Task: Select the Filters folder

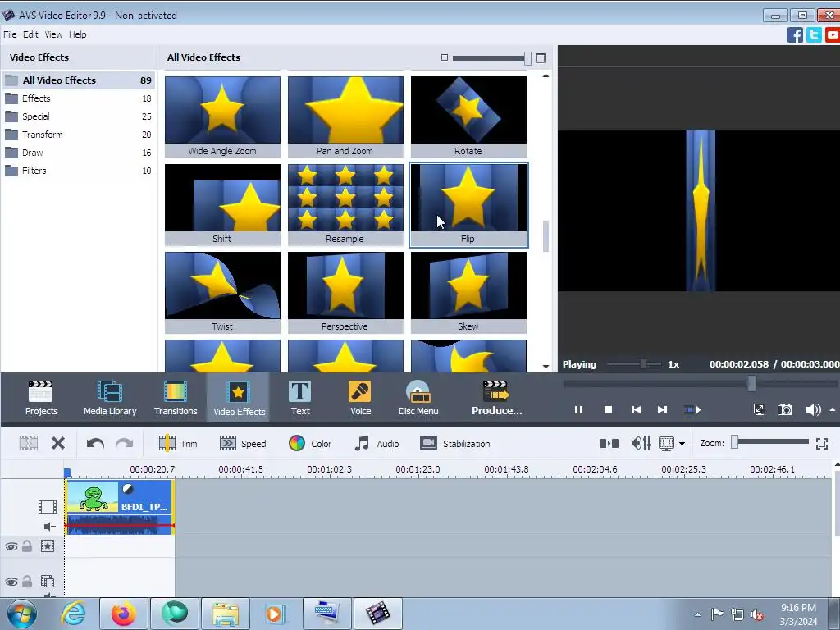Action: click(79, 171)
